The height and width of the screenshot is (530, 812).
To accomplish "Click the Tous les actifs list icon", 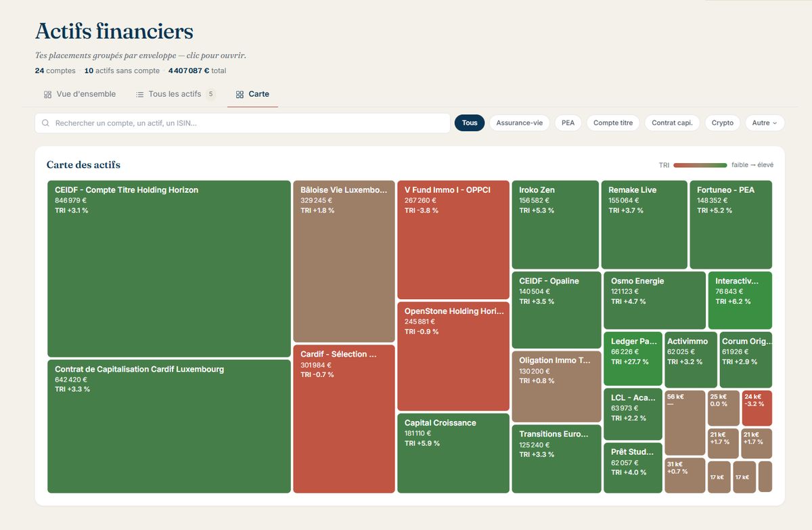I will 139,95.
